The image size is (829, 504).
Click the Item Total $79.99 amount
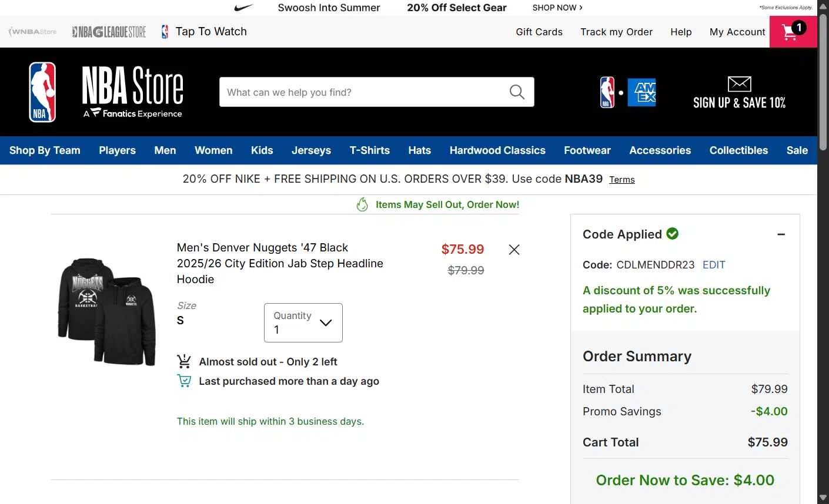pyautogui.click(x=769, y=389)
